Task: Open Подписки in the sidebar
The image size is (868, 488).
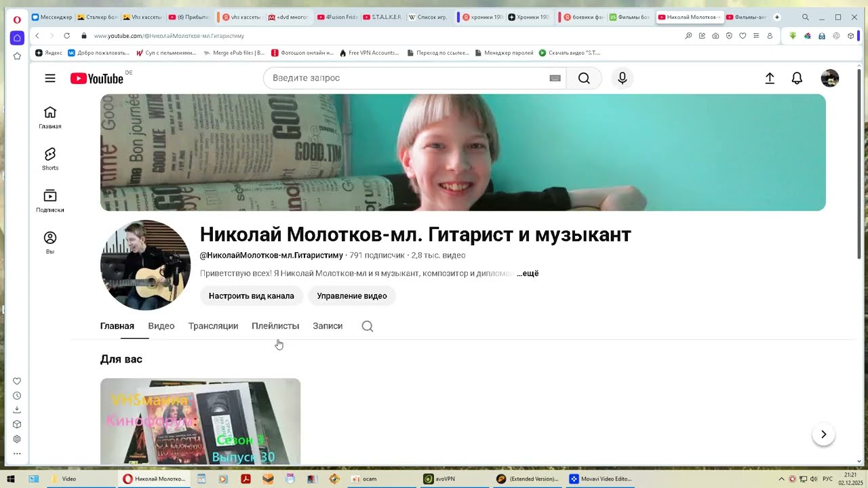Action: (50, 201)
